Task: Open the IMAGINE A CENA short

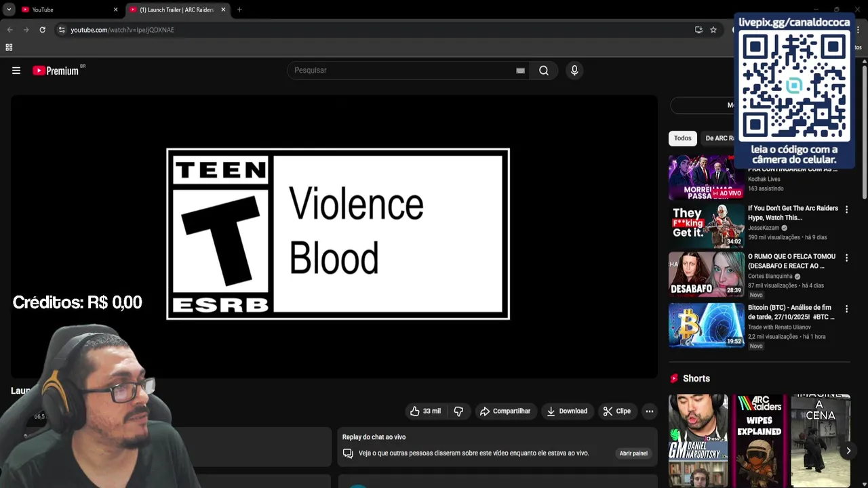Action: 821,441
